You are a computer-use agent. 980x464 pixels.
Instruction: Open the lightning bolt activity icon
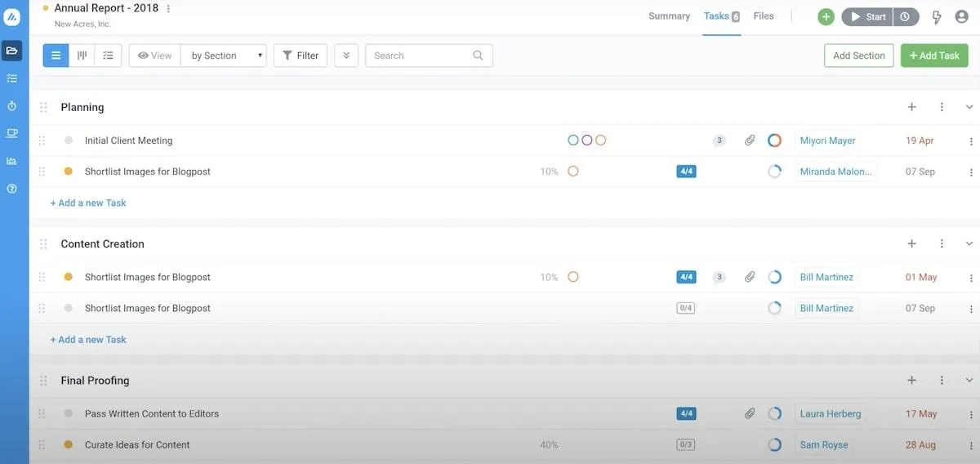(937, 16)
